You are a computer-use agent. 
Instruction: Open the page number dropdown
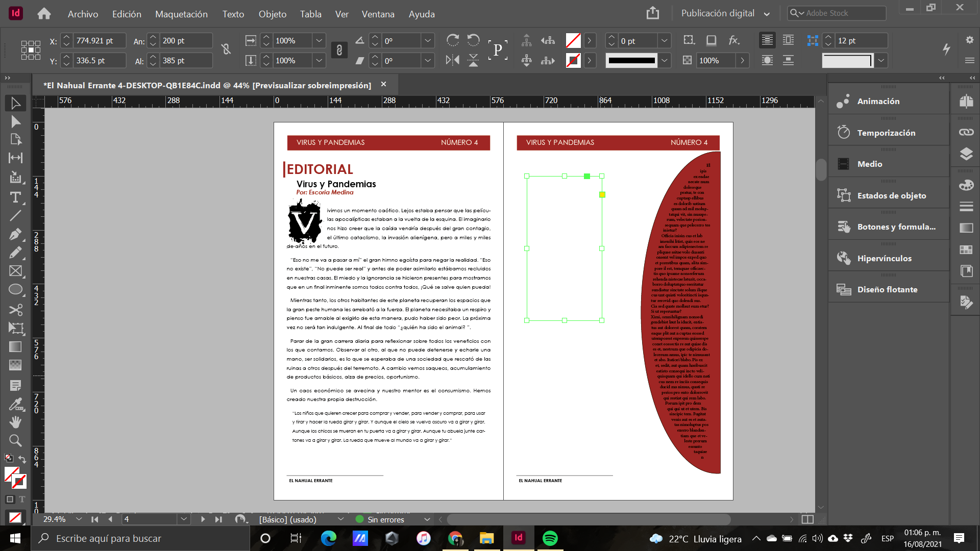184,519
